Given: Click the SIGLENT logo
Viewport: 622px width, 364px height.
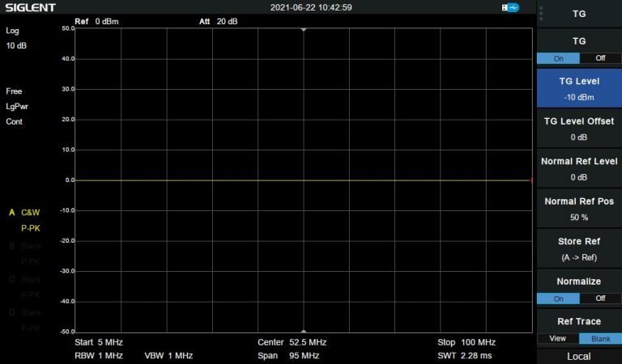Looking at the screenshot, I should (31, 7).
